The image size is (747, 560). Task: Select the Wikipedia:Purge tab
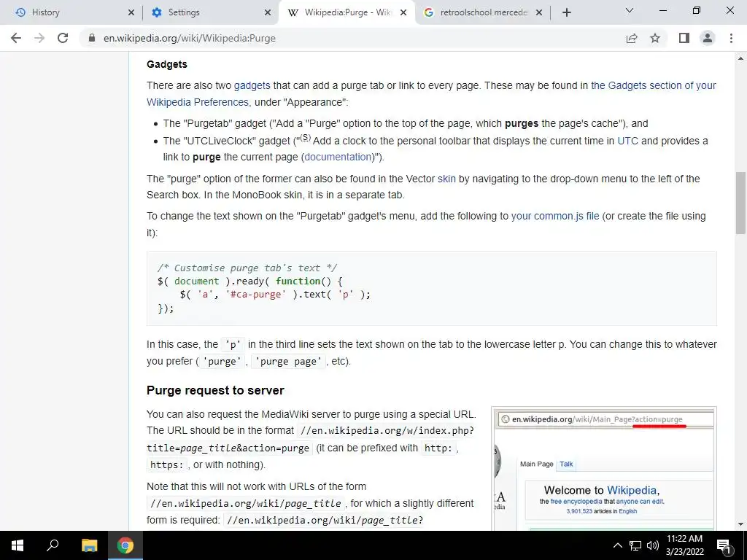click(x=347, y=12)
